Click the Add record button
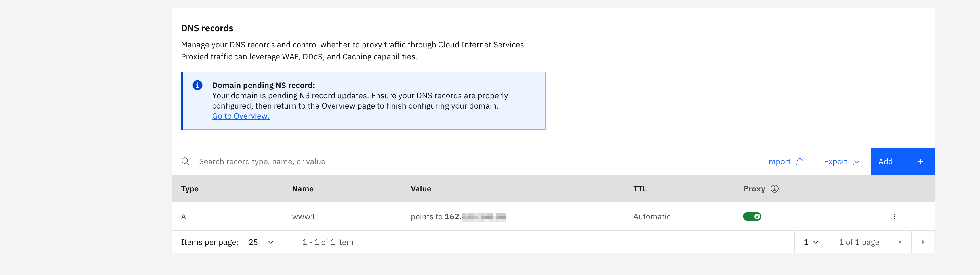Screen dimensions: 980x275 [902, 161]
